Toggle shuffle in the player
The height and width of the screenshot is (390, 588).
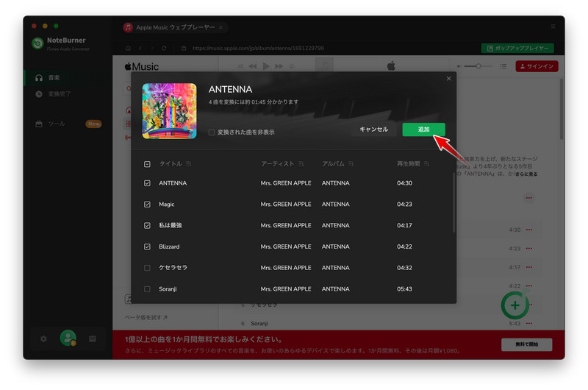point(240,66)
